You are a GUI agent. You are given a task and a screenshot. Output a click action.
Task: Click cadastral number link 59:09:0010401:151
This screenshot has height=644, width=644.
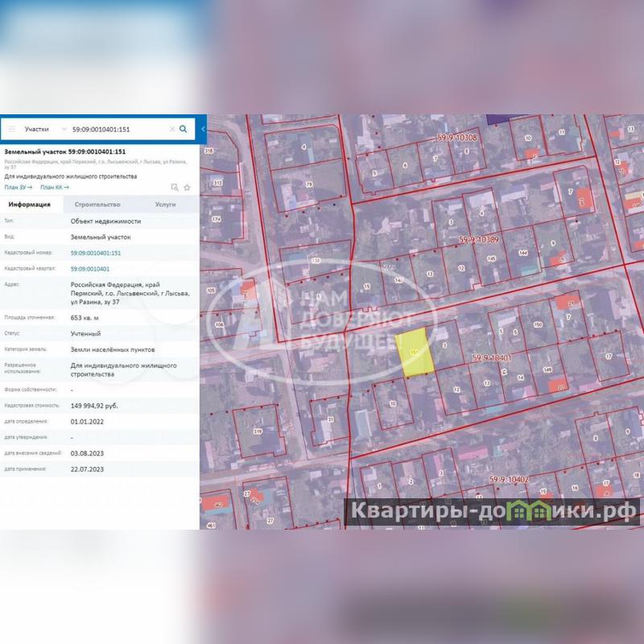point(96,253)
